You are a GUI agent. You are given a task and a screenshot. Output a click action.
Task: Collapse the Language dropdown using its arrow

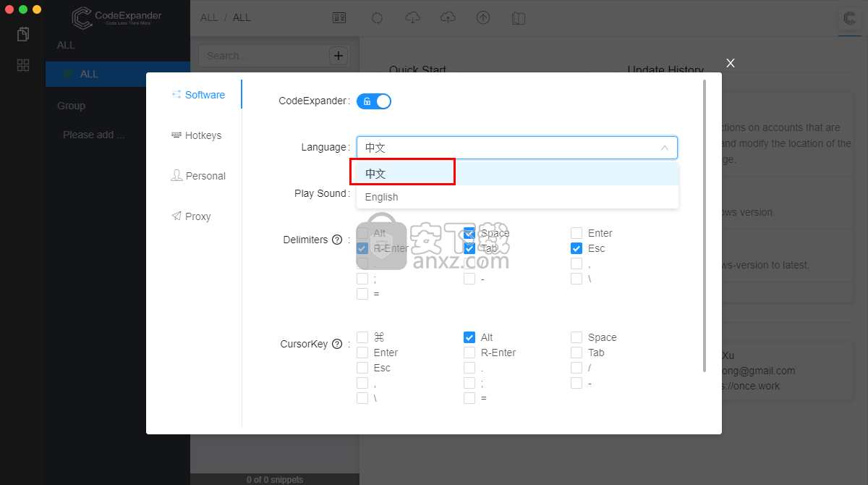click(665, 148)
